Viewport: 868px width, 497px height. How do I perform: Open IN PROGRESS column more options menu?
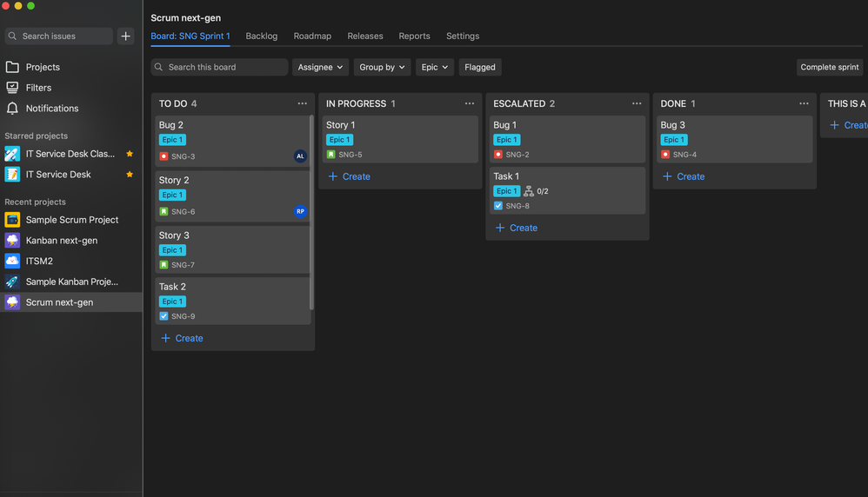coord(470,103)
